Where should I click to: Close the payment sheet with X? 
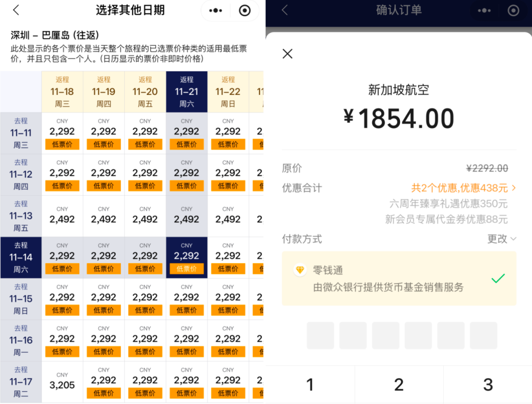pos(287,54)
